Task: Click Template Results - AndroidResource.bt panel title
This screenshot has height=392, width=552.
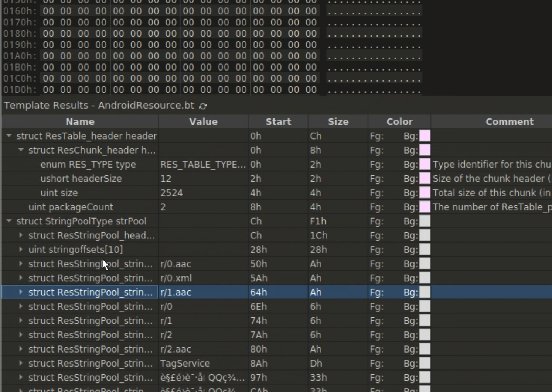Action: coord(99,105)
